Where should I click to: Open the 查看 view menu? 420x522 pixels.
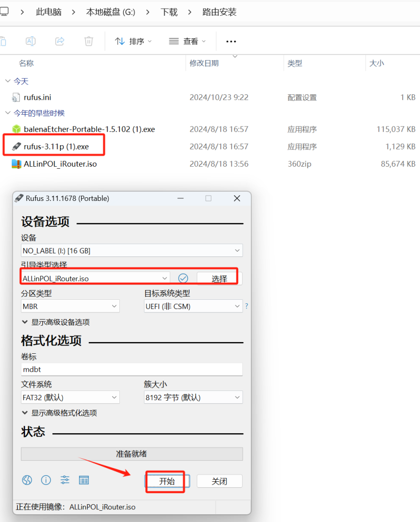[x=188, y=41]
